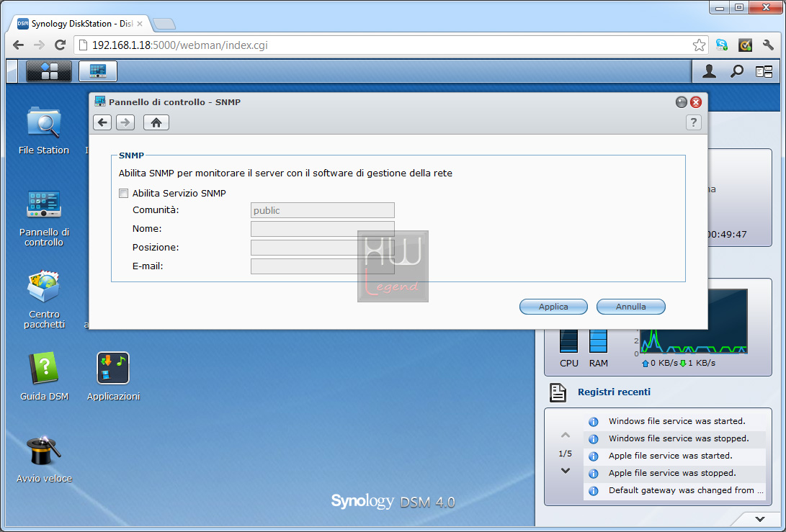Cancel changes with Annulla
The height and width of the screenshot is (532, 786).
tap(630, 307)
